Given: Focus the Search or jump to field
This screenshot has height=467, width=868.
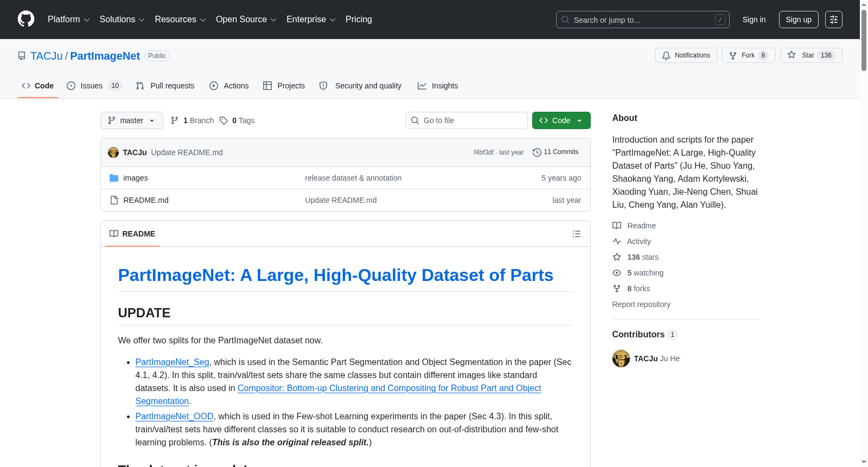Looking at the screenshot, I should click(x=642, y=20).
